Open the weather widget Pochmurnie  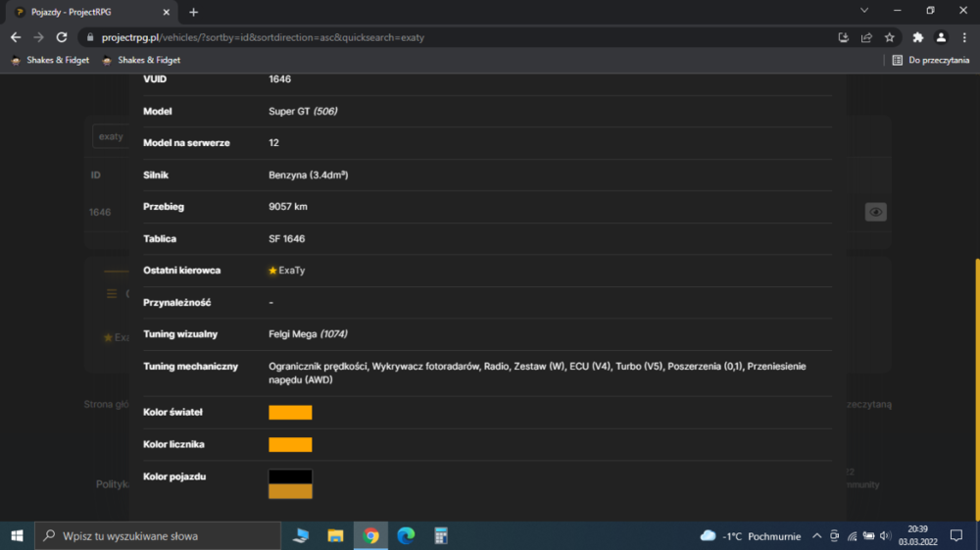pos(751,536)
